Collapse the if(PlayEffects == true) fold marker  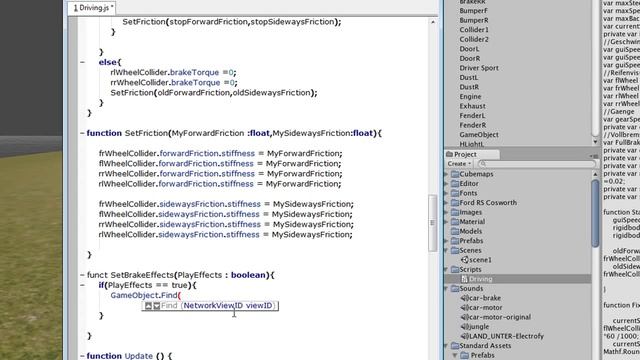pos(82,285)
